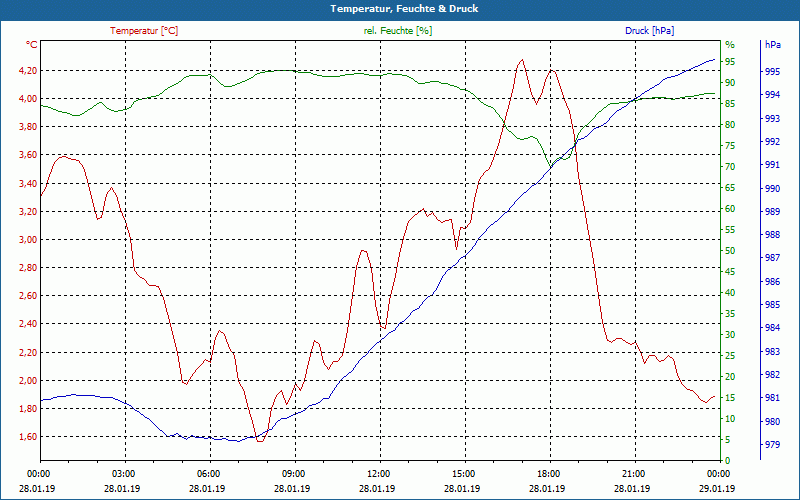Image resolution: width=800 pixels, height=500 pixels.
Task: Click the blue "981" pressure axis value
Action: pyautogui.click(x=772, y=398)
